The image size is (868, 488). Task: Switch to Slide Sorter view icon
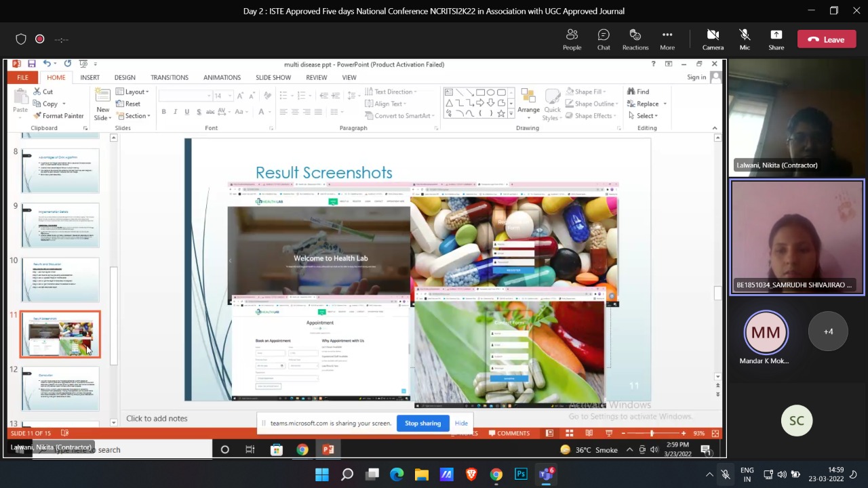coord(570,433)
